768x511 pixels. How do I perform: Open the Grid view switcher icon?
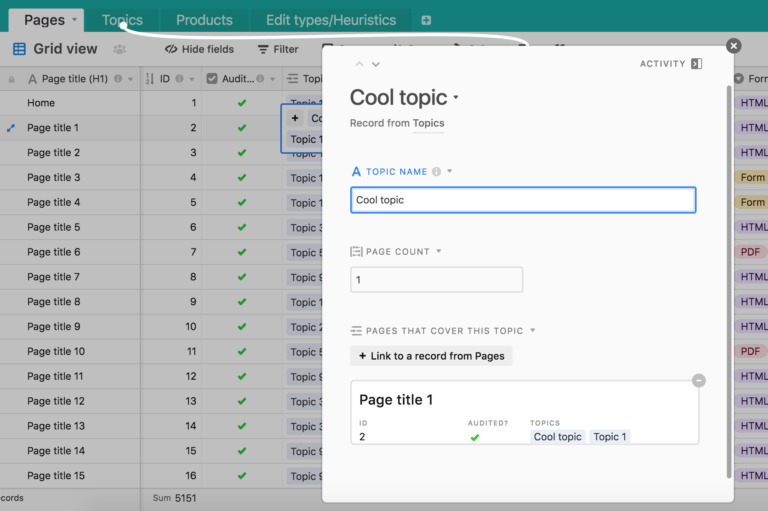coord(19,49)
